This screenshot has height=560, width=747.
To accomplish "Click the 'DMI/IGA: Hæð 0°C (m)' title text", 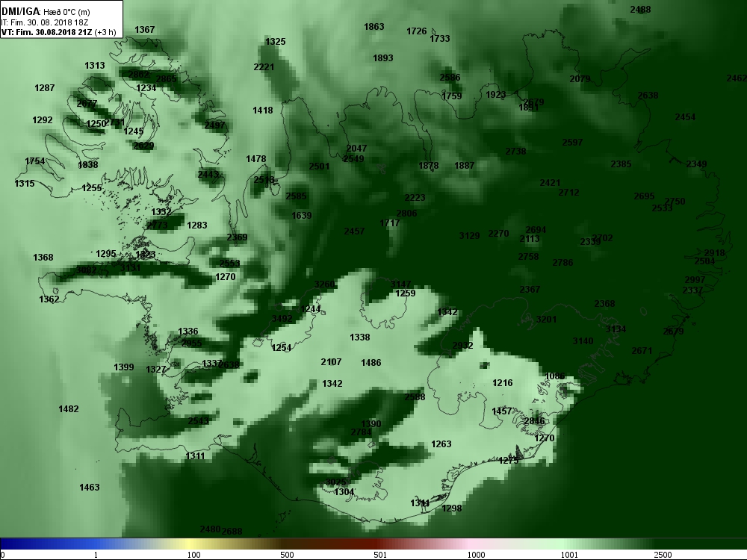I will (x=46, y=12).
